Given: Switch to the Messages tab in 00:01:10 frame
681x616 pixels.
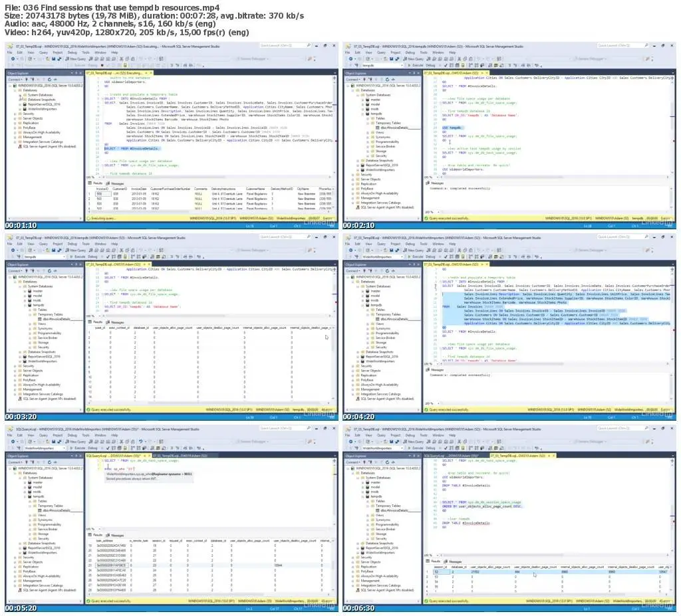Looking at the screenshot, I should pyautogui.click(x=115, y=183).
